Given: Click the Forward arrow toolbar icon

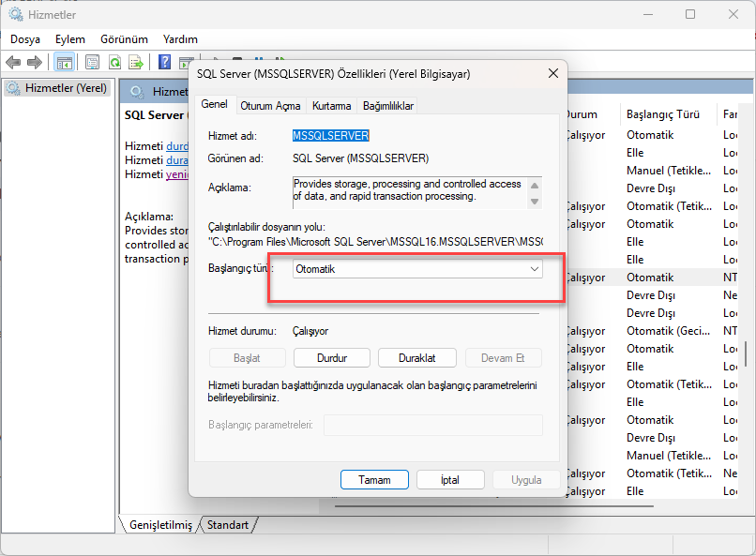Looking at the screenshot, I should (x=35, y=62).
